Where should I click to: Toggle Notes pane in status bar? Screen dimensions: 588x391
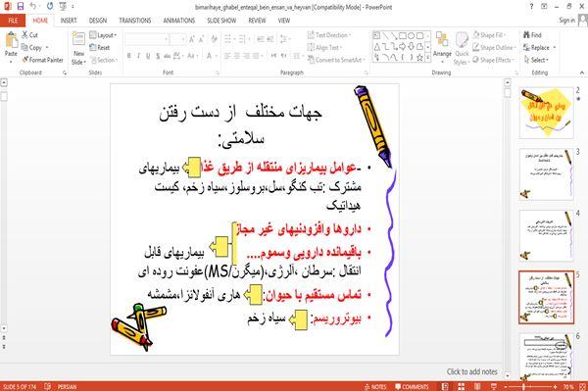[375, 386]
